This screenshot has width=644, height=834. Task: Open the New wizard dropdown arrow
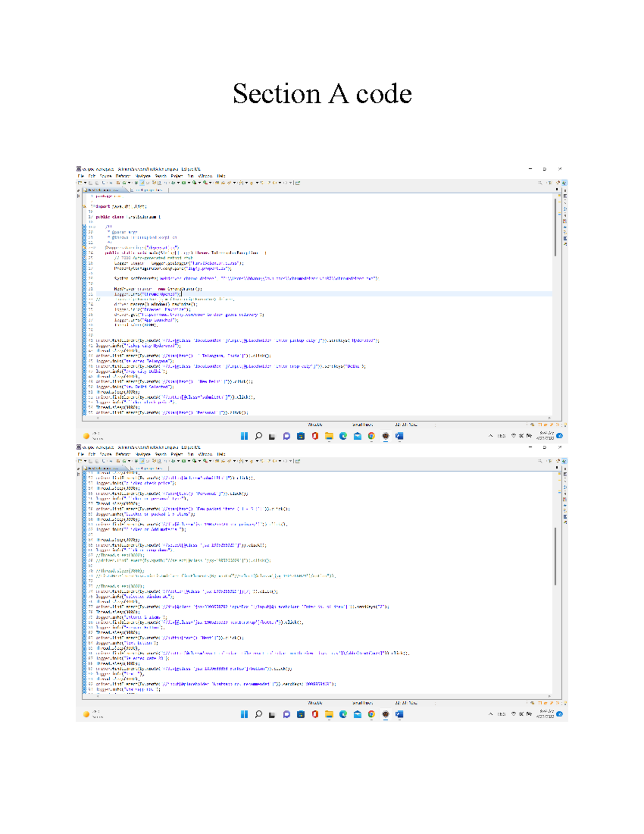tap(85, 183)
